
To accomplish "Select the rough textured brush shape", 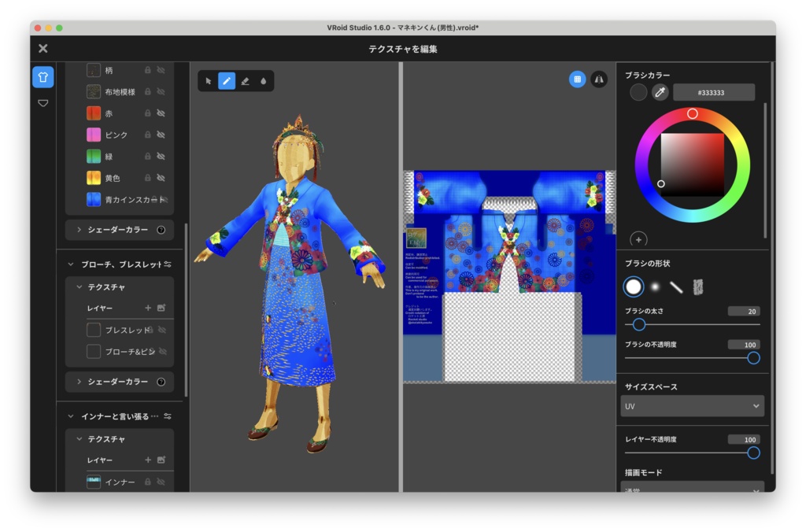I will 697,286.
